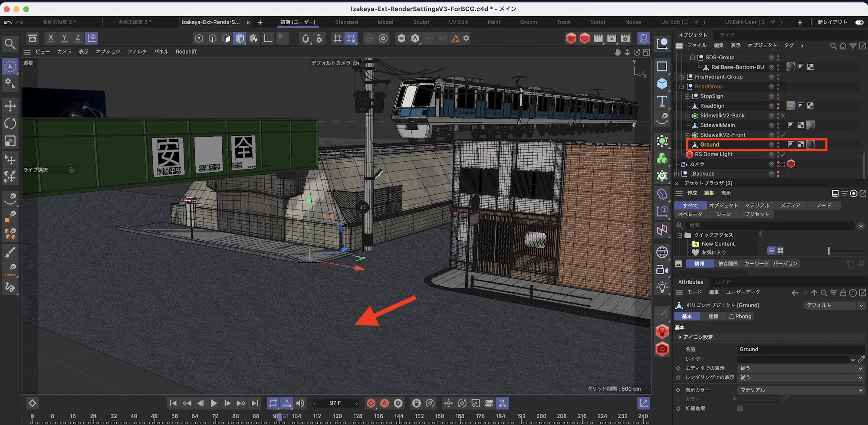868x425 pixels.
Task: Select the Scale tool in left toolbar
Action: click(10, 141)
